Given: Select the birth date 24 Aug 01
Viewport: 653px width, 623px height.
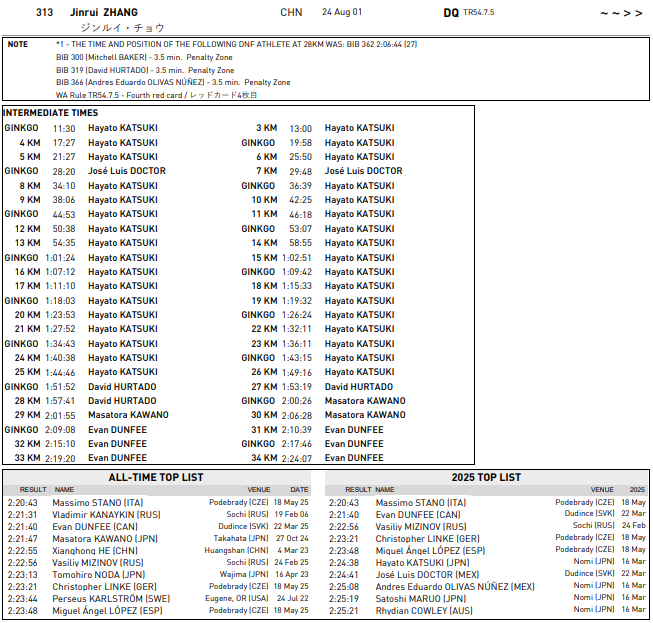Looking at the screenshot, I should pyautogui.click(x=342, y=13).
